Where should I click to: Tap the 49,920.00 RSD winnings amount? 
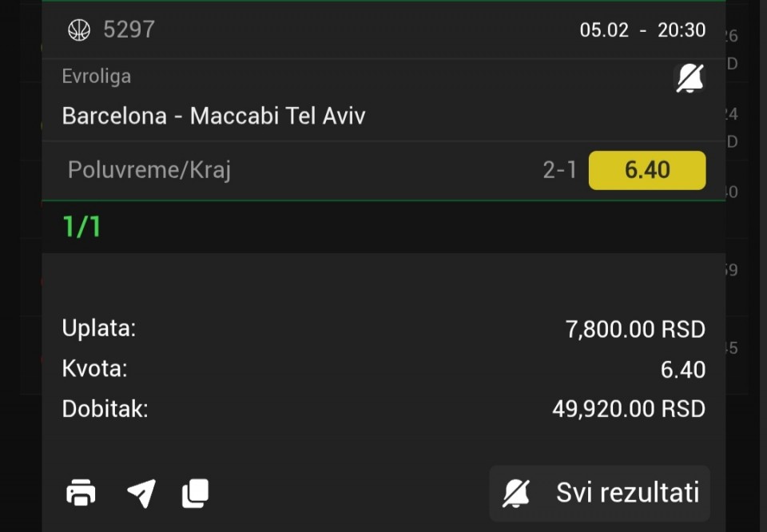pyautogui.click(x=629, y=409)
